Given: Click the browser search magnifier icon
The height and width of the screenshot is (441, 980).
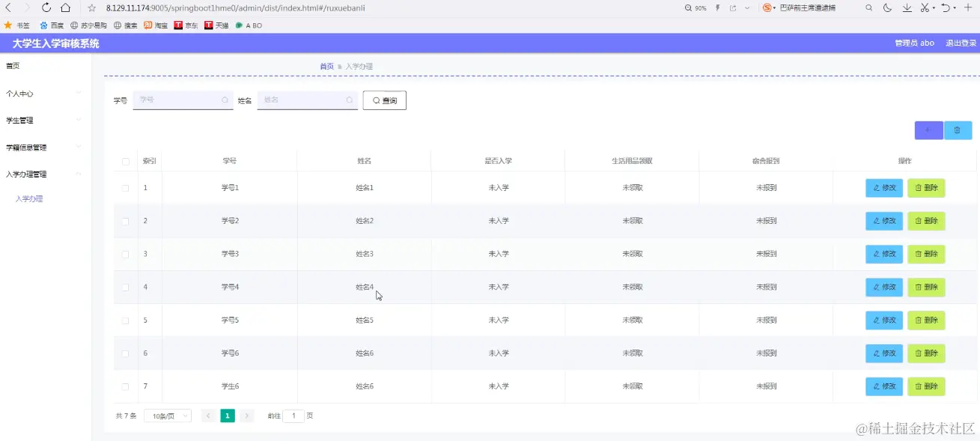Looking at the screenshot, I should (x=869, y=7).
